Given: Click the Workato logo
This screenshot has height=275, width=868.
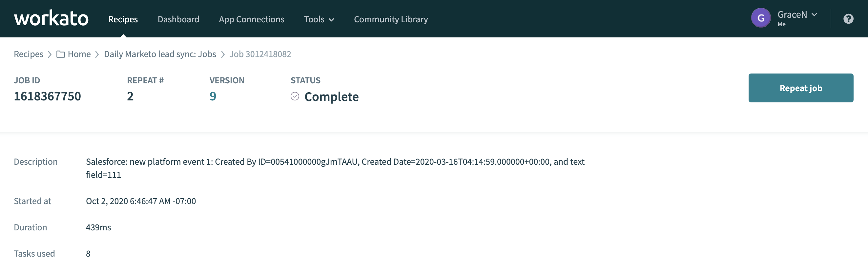Looking at the screenshot, I should click(51, 18).
